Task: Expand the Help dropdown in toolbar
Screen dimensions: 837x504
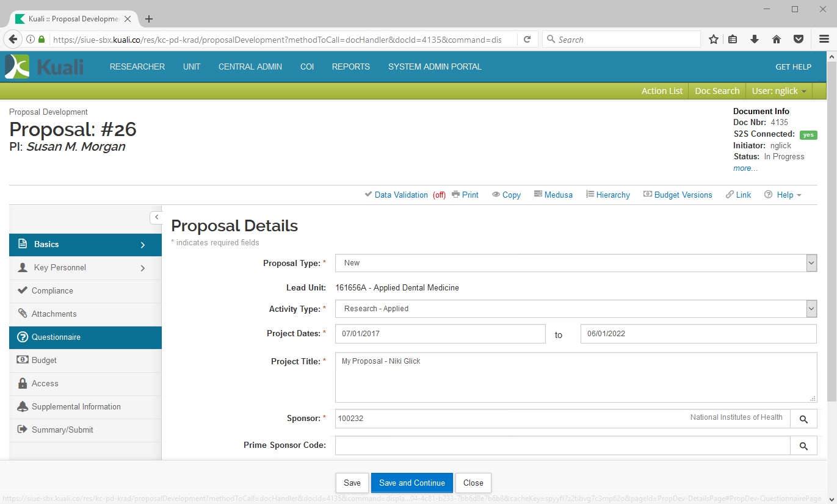Action: (x=783, y=195)
